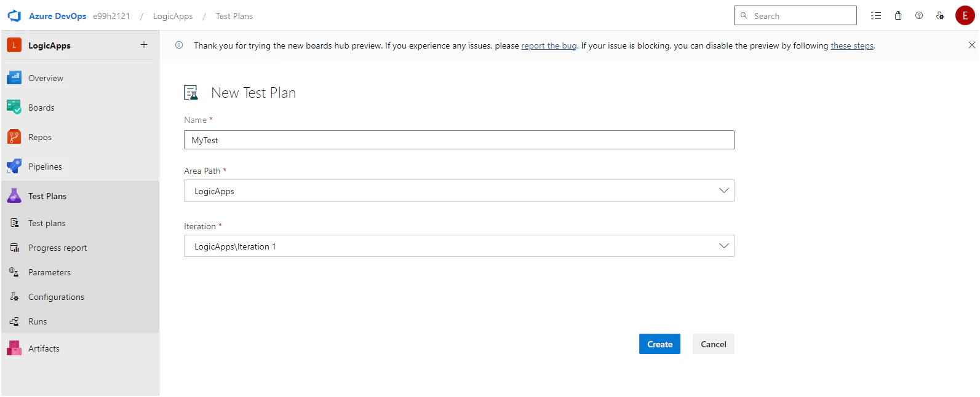980x397 pixels.
Task: Click the search magnifier icon
Action: click(744, 15)
